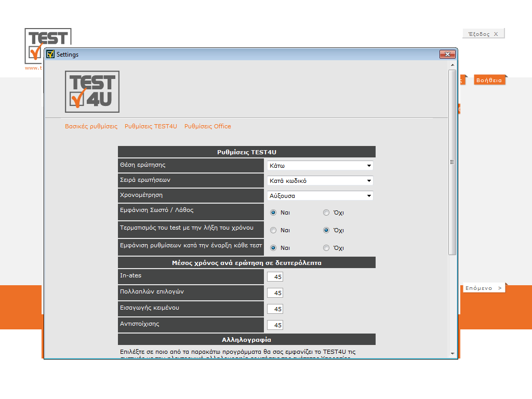This screenshot has width=532, height=399.
Task: Close the Settings dialog
Action: coord(447,54)
